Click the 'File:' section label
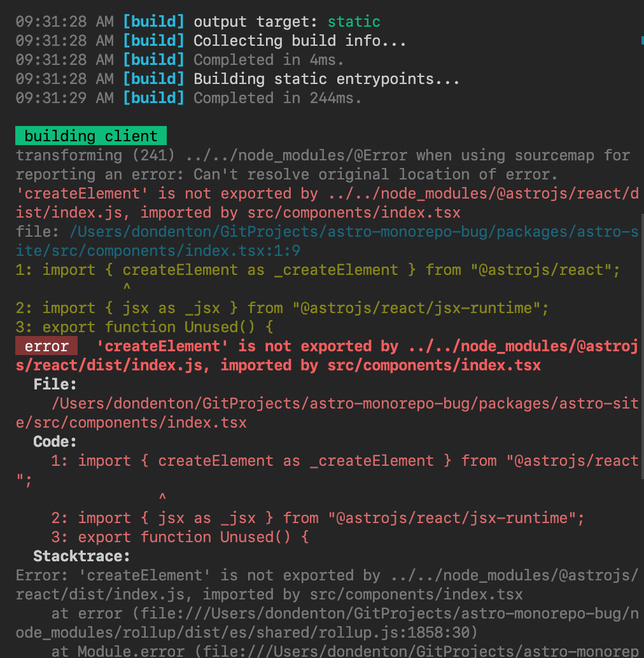 pyautogui.click(x=54, y=384)
